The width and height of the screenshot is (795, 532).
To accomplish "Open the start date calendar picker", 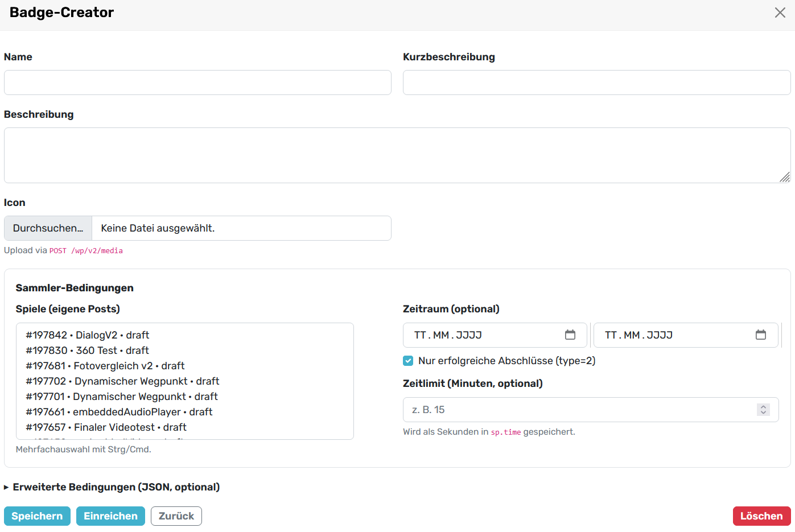I will 570,335.
